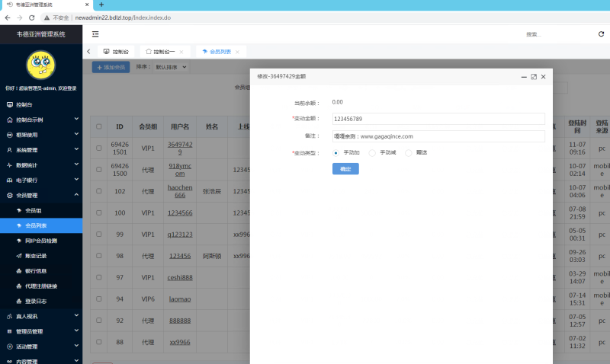Open 银行信息 in sidebar submenu
The width and height of the screenshot is (610, 364).
click(41, 271)
